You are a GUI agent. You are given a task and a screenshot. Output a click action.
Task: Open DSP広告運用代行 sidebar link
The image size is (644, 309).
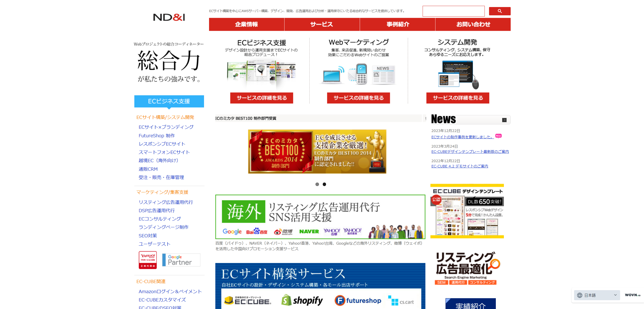[x=157, y=211]
